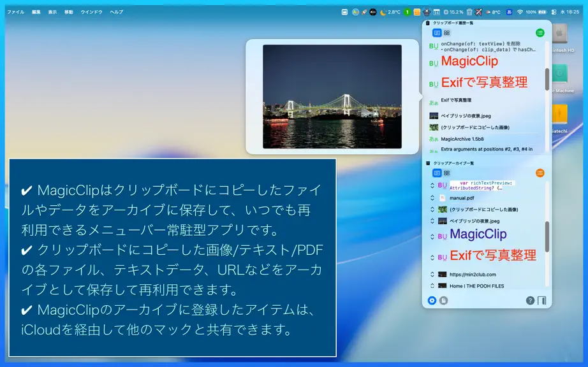This screenshot has height=367, width=588.
Task: Switch clipboard history to grid view
Action: (446, 33)
